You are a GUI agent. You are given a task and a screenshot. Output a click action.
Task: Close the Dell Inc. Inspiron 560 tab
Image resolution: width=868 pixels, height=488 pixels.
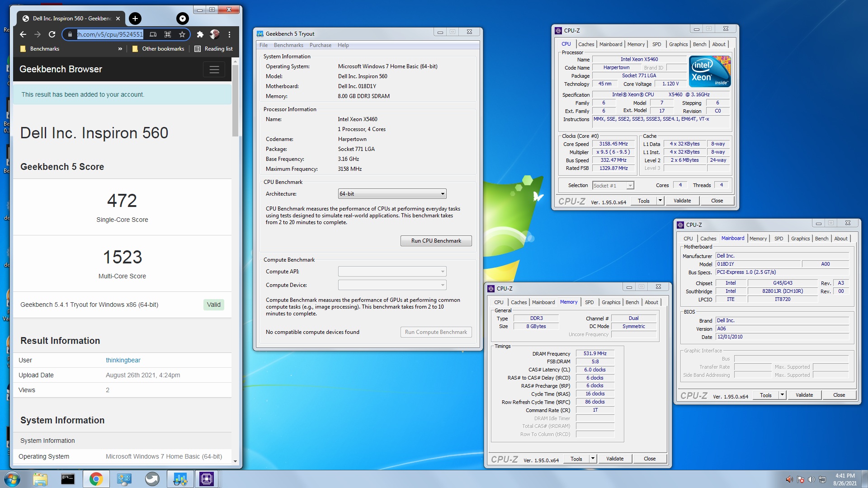tap(118, 19)
